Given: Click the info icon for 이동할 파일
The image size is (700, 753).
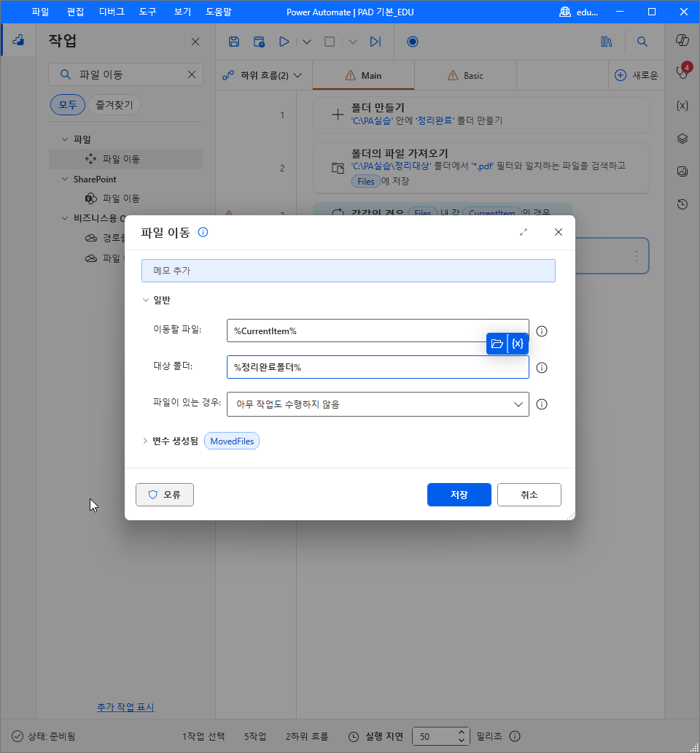Looking at the screenshot, I should pos(542,331).
